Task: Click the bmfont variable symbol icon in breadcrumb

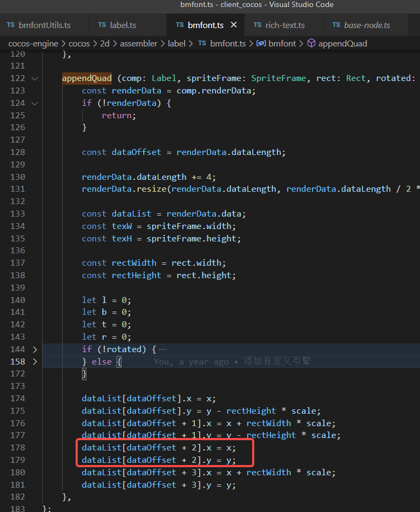Action: (x=261, y=43)
